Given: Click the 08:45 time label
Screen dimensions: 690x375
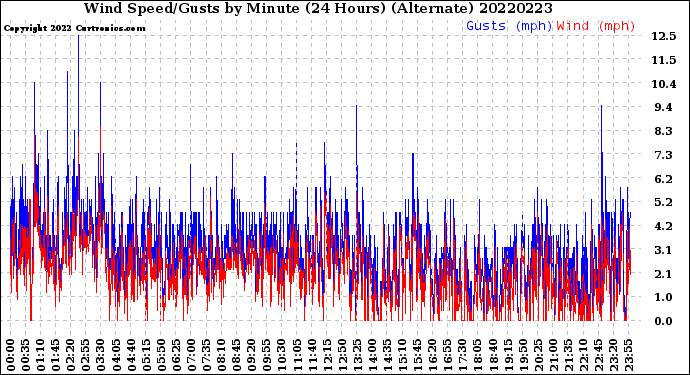Looking at the screenshot, I should point(237,355).
